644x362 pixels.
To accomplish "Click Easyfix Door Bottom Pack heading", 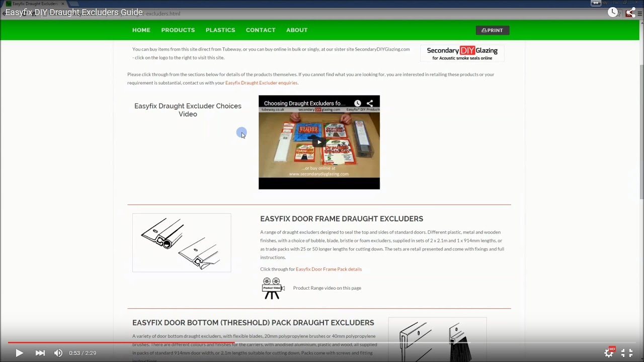I will click(253, 323).
